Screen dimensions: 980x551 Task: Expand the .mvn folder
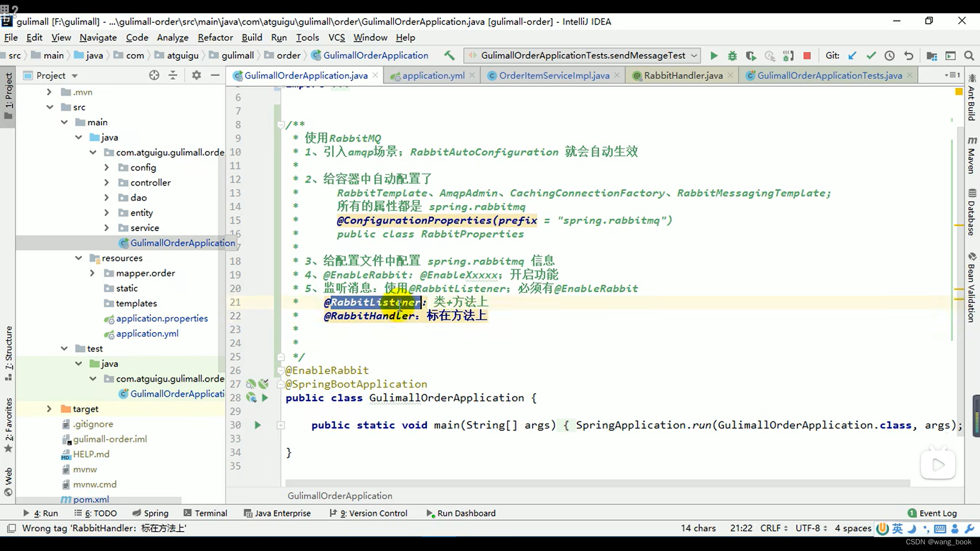click(49, 92)
